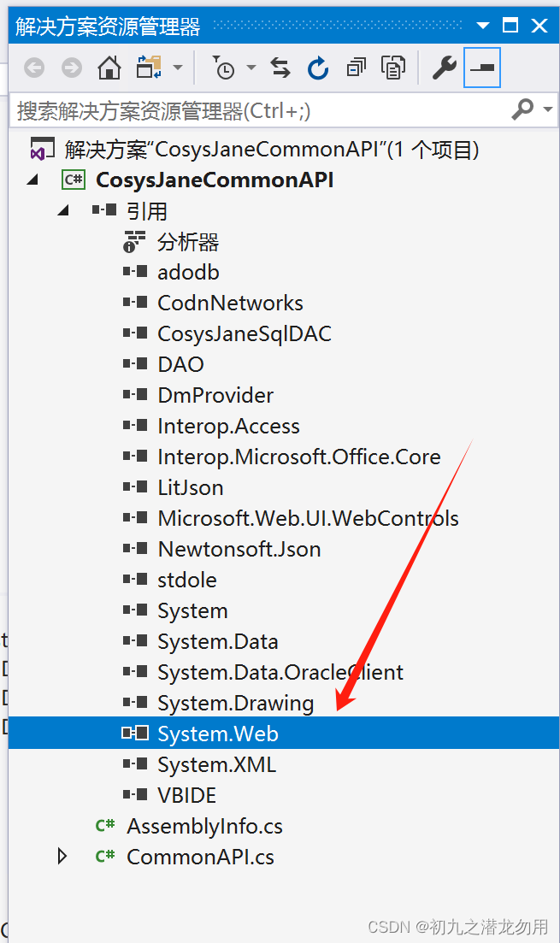Refresh the Solution Explorer
Screen dimensions: 560x943
(x=317, y=68)
